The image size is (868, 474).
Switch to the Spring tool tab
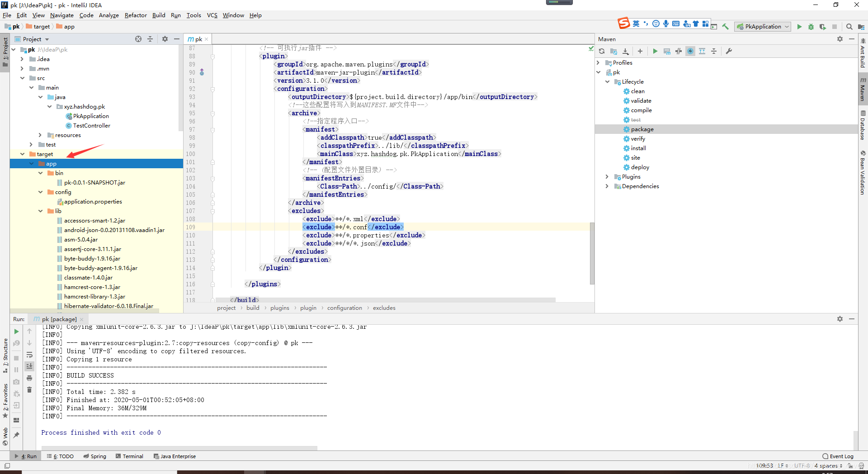coord(95,456)
